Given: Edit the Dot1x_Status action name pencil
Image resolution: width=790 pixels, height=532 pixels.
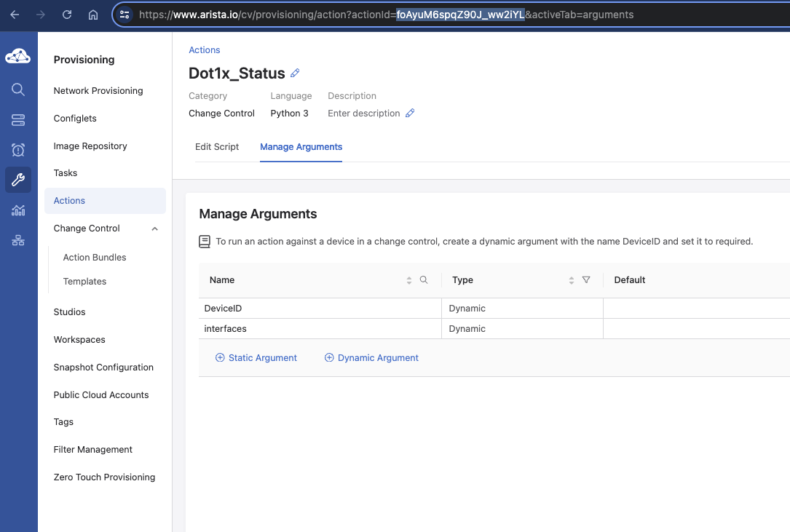Looking at the screenshot, I should pos(295,73).
